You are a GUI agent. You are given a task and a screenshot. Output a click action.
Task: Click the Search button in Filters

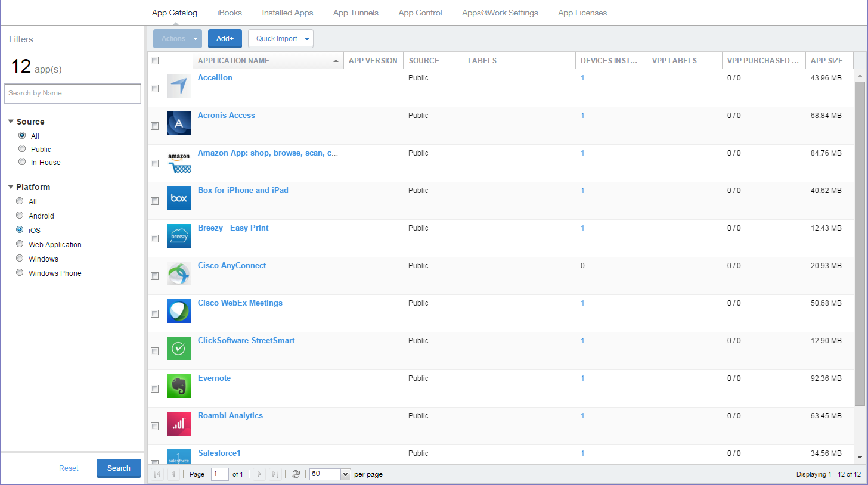click(x=119, y=468)
